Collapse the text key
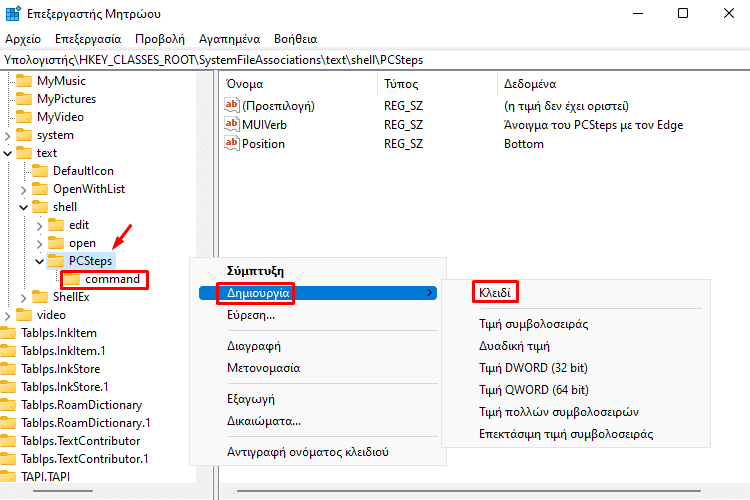 [7, 154]
